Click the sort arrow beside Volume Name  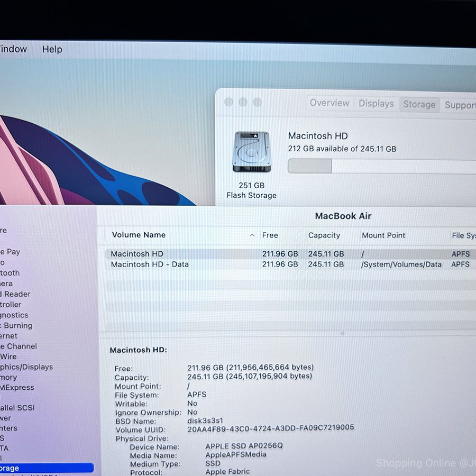coord(252,235)
